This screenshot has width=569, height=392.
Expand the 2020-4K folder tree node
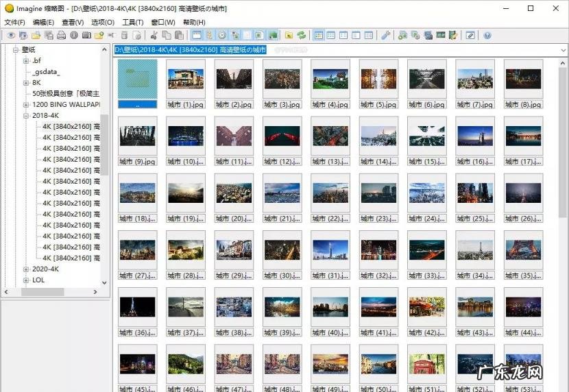click(x=26, y=269)
